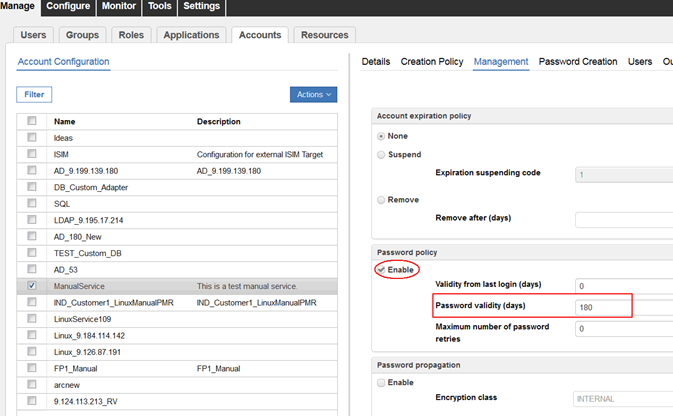Check the TEST_Custom_DB row checkbox

[32, 252]
